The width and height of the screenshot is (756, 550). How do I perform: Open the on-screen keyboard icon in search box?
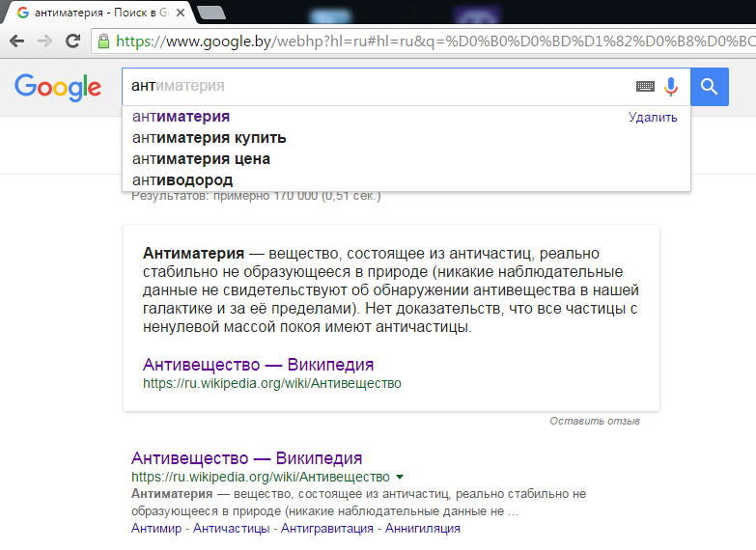tap(645, 86)
